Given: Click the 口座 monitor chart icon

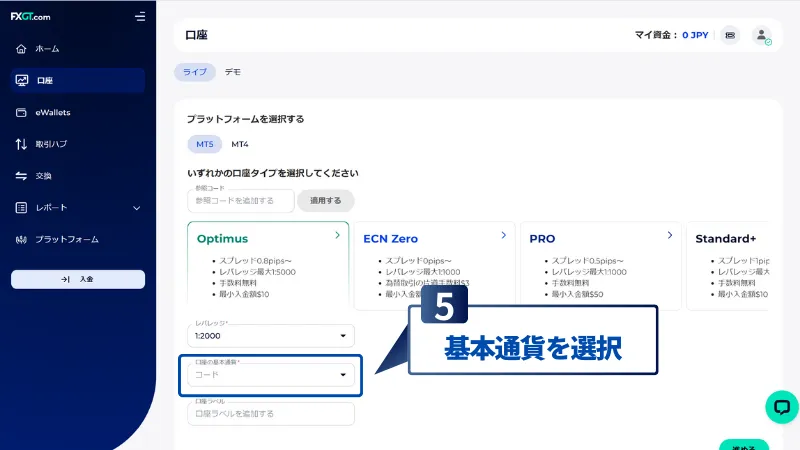Looking at the screenshot, I should pyautogui.click(x=21, y=81).
